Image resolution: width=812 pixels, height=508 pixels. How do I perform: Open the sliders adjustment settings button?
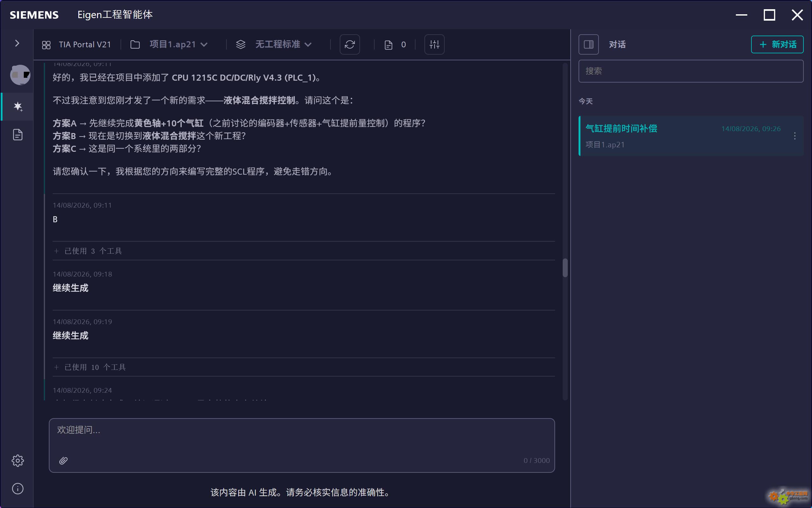[434, 44]
